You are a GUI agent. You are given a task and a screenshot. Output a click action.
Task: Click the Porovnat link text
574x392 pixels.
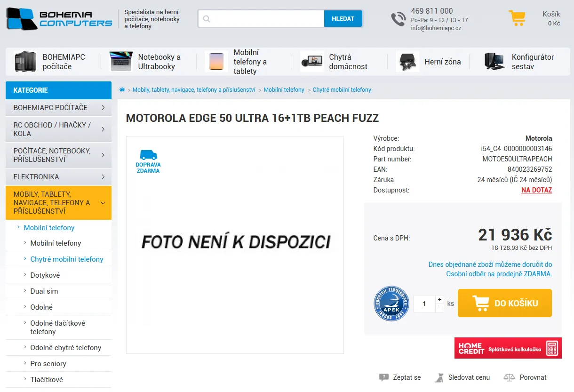(533, 377)
